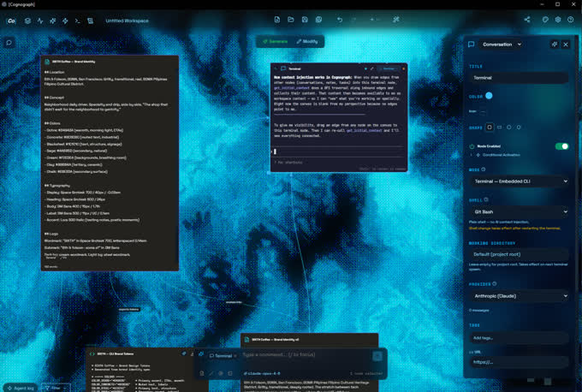The image size is (582, 392).
Task: Switch to Modify mode on the canvas
Action: tap(307, 41)
